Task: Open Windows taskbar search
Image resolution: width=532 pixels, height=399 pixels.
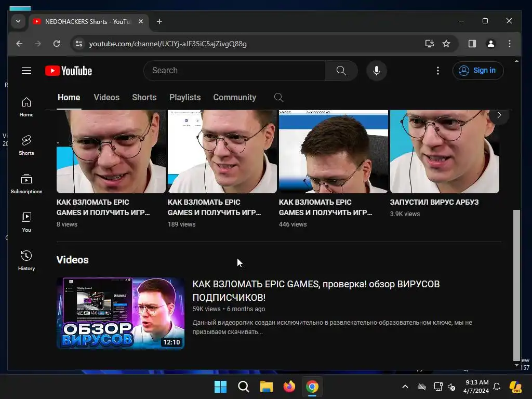Action: [243, 387]
